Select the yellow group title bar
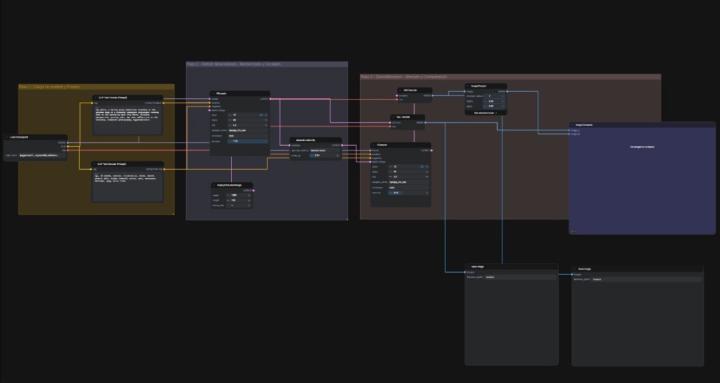The height and width of the screenshot is (383, 720). 96,86
